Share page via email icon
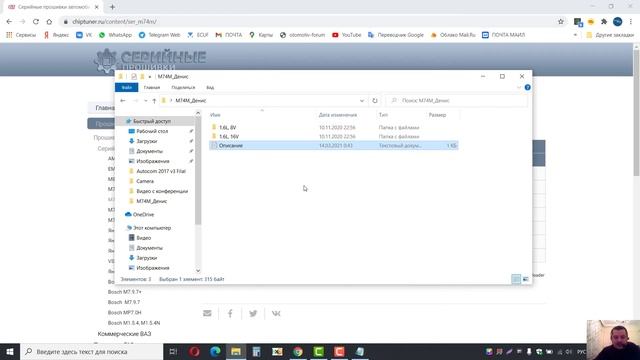This screenshot has height=360, width=640. [207, 313]
